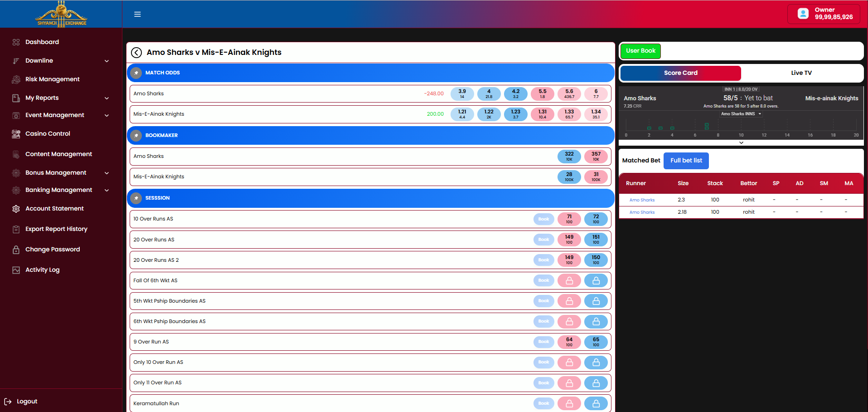This screenshot has width=868, height=412.
Task: Click pink lock for Fall Of 6th Wkt AS
Action: tap(569, 281)
